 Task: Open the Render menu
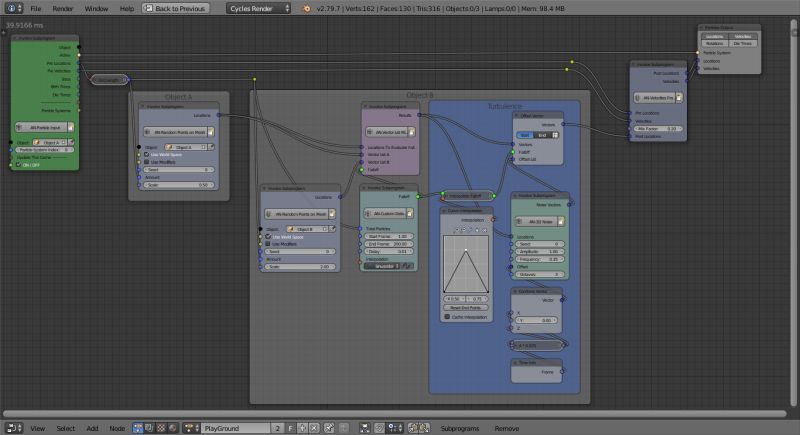[62, 8]
